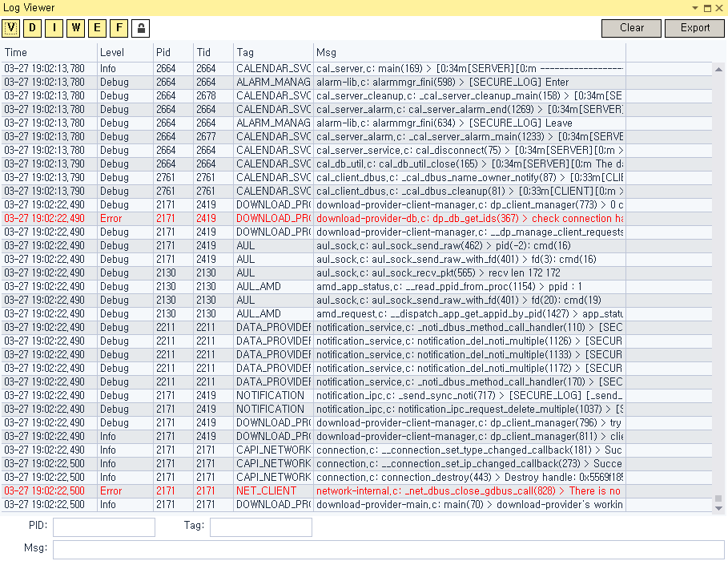Click the scrollbar down arrow
Viewport: 728px width, 561px height.
point(718,508)
